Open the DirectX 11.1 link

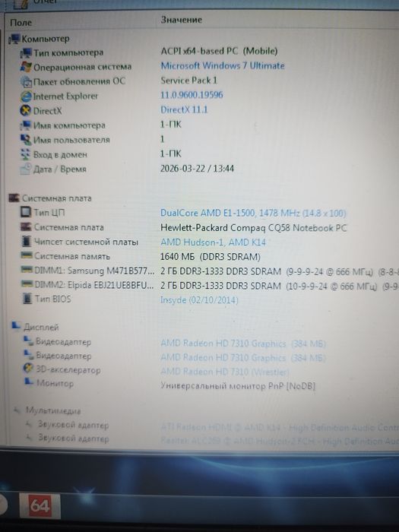[184, 109]
